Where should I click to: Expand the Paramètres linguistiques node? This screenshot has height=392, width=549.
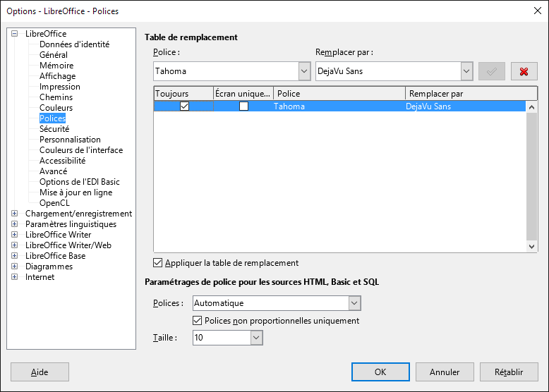14,223
